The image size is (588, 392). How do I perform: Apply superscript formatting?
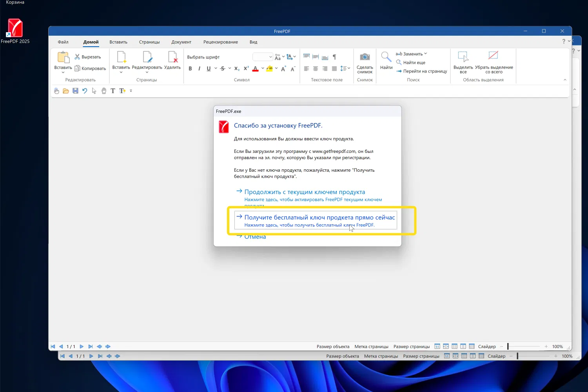(x=246, y=69)
